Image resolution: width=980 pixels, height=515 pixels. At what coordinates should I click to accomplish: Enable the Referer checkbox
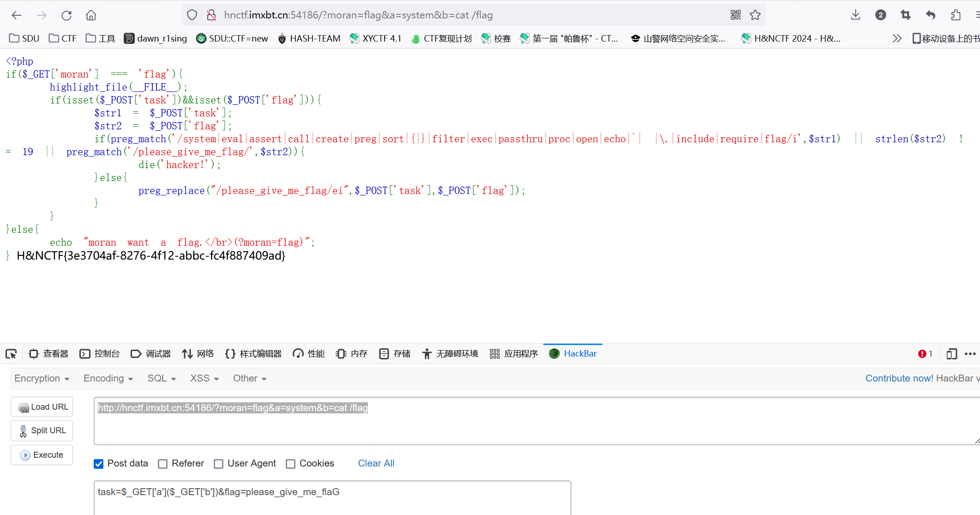[163, 464]
